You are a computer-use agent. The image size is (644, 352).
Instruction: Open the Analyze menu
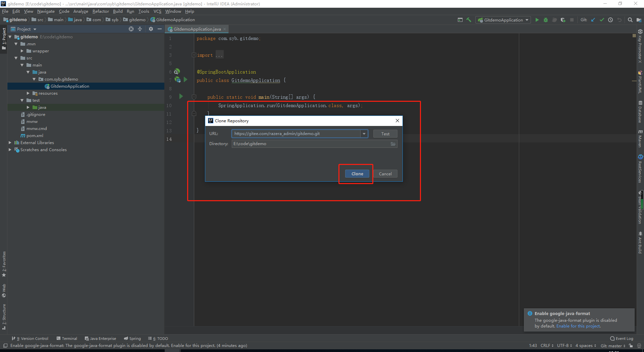80,11
